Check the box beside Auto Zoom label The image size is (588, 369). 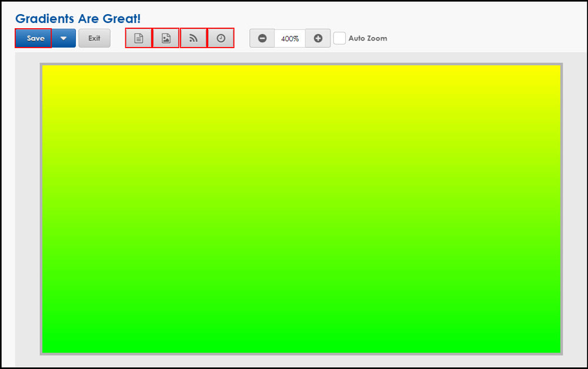coord(339,38)
